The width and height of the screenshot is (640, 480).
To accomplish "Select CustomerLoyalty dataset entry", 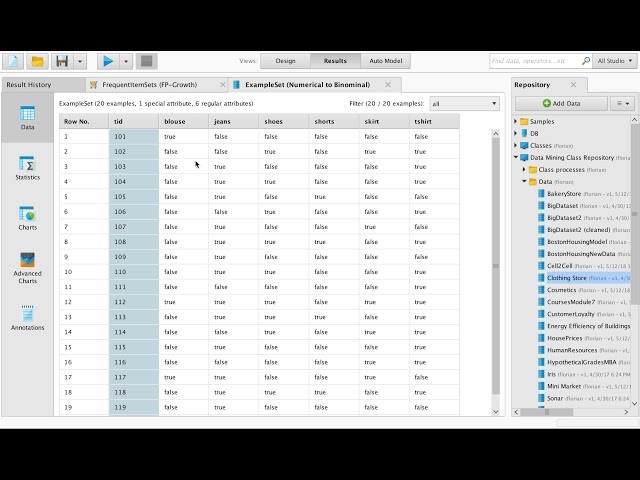I will point(583,314).
